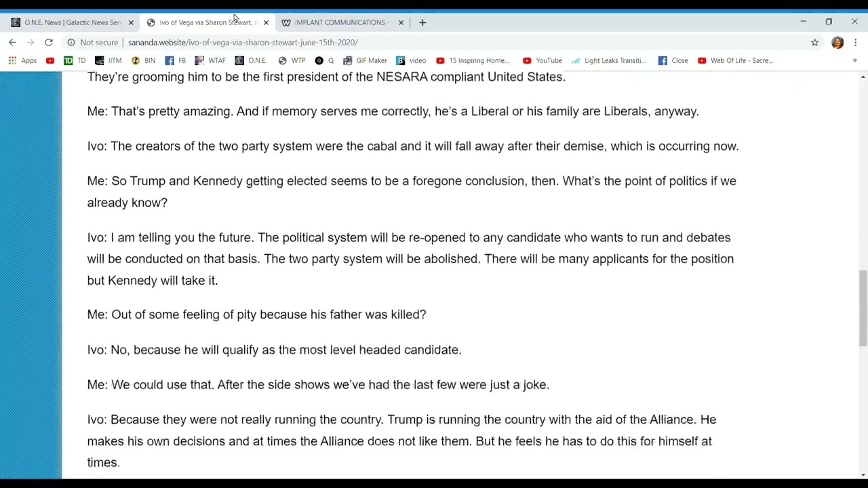
Task: Close the Ivo of Vega tab
Action: pyautogui.click(x=266, y=22)
